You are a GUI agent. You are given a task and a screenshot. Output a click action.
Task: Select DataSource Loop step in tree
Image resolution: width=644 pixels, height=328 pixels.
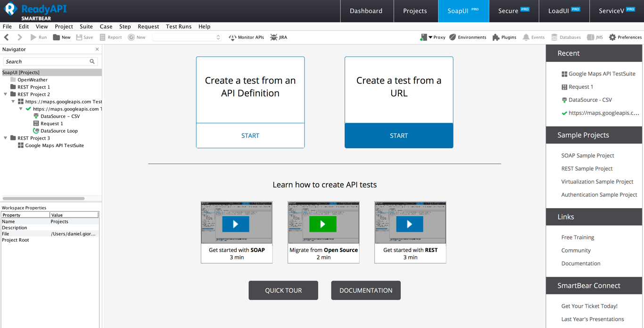coord(55,131)
